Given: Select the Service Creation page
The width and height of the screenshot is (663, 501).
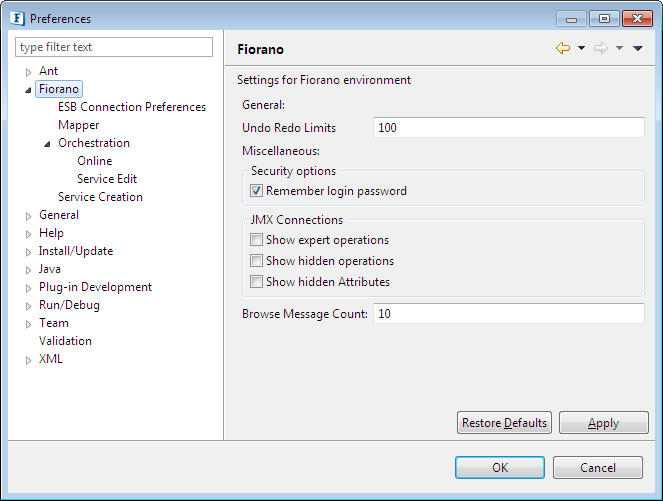Looking at the screenshot, I should 100,197.
